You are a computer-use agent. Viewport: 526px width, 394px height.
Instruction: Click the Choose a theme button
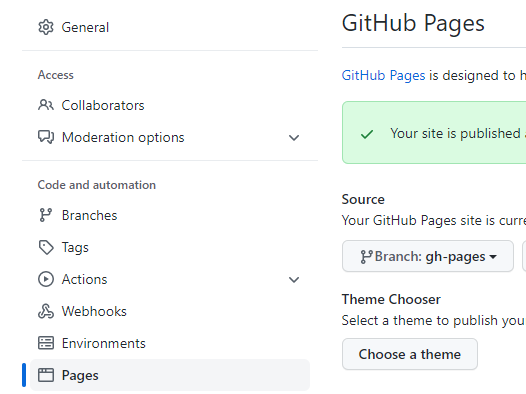point(410,354)
